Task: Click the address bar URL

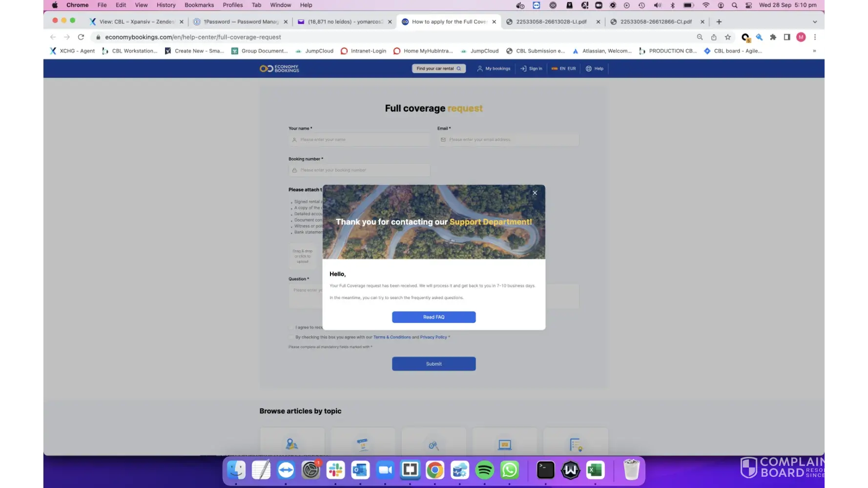Action: click(x=193, y=37)
